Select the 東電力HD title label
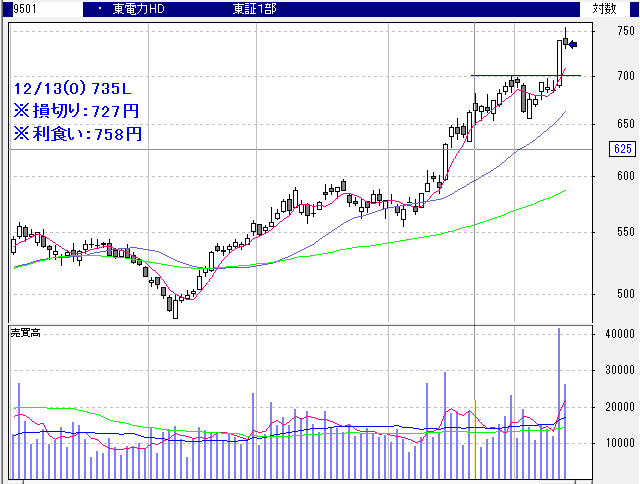The width and height of the screenshot is (640, 484). [x=142, y=8]
